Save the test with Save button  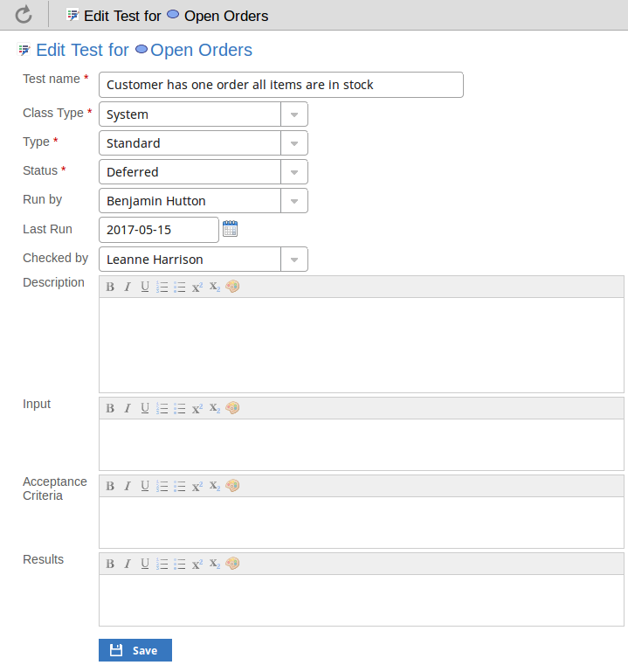(x=135, y=650)
